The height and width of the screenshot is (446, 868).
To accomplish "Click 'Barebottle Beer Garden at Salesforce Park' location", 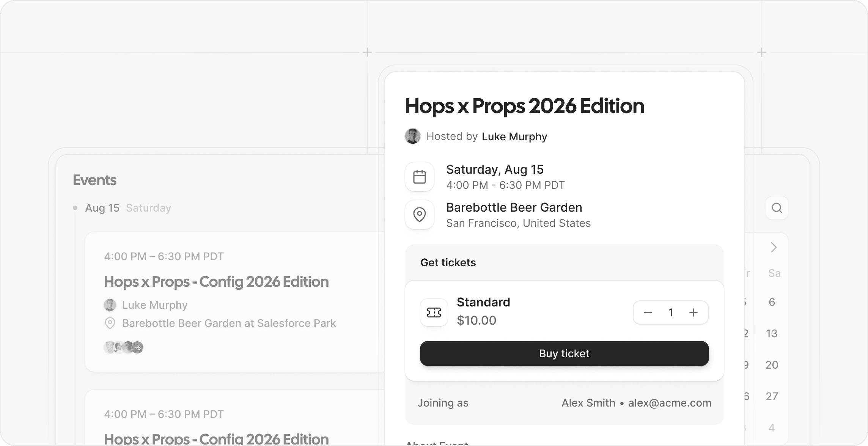I will pos(229,323).
